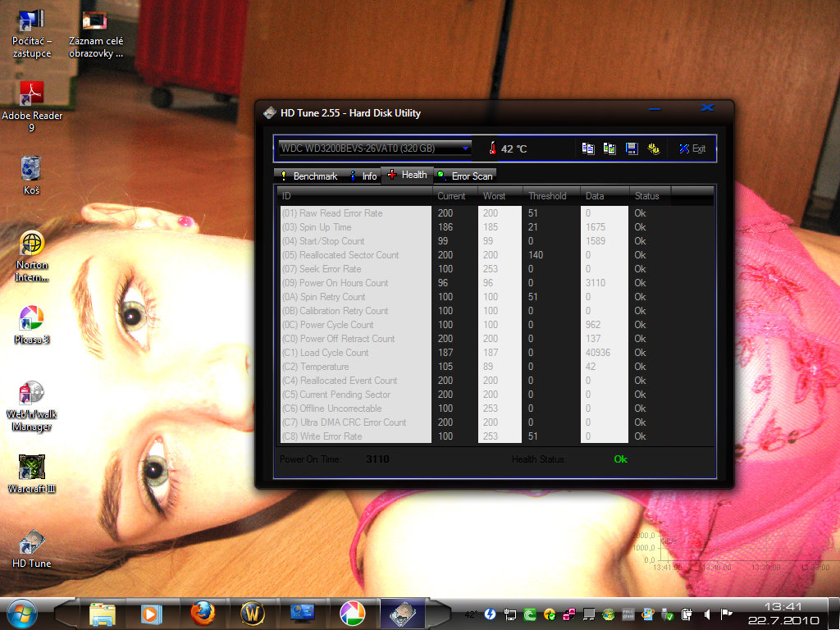Click the volume speaker tray icon
Screen dimensions: 840x630
click(706, 614)
